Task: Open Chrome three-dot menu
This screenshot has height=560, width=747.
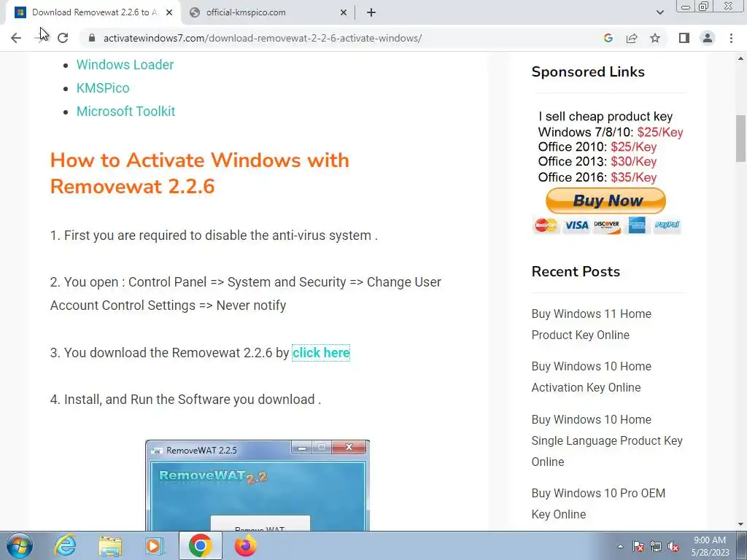Action: click(731, 38)
